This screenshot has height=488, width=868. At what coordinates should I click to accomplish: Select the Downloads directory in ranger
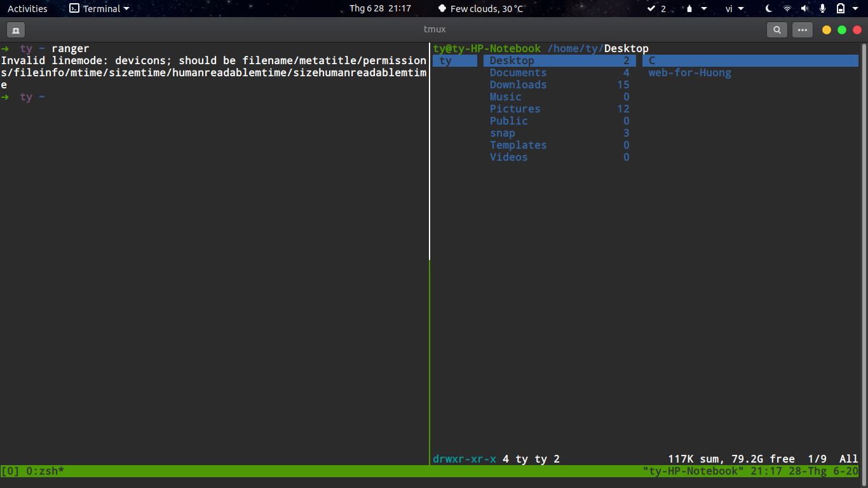[518, 85]
